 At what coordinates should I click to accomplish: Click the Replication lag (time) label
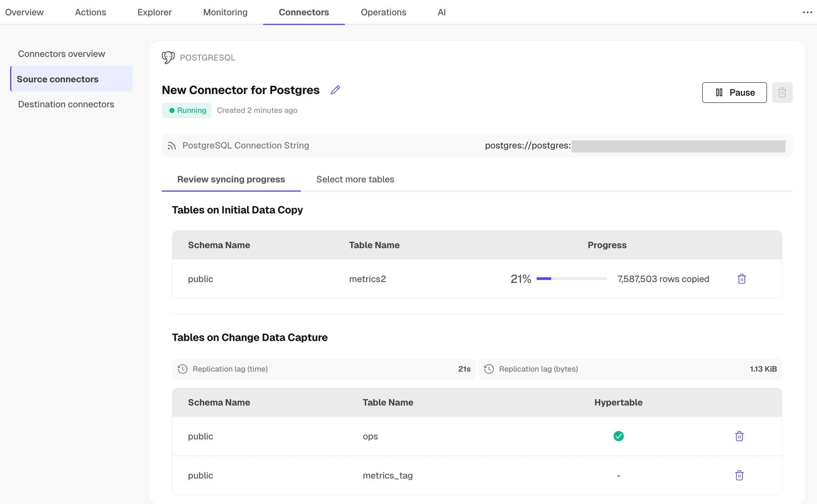(x=230, y=369)
